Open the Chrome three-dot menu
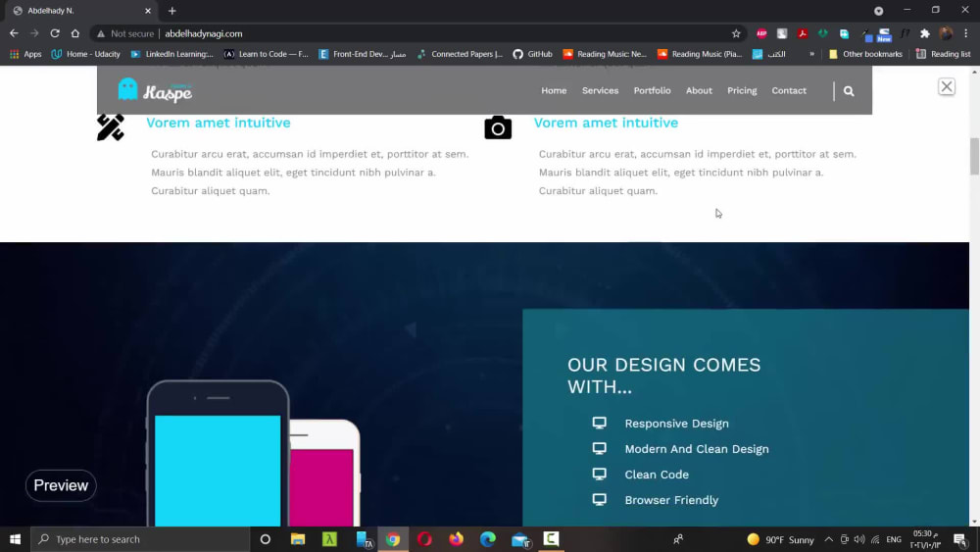The width and height of the screenshot is (980, 552). pos(965,33)
